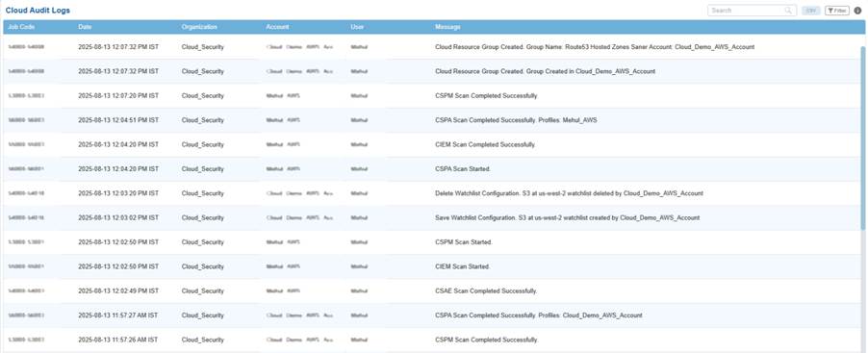The height and width of the screenshot is (353, 868).
Task: Click Cloud_Security in the Delete Watchlist row
Action: (x=203, y=193)
